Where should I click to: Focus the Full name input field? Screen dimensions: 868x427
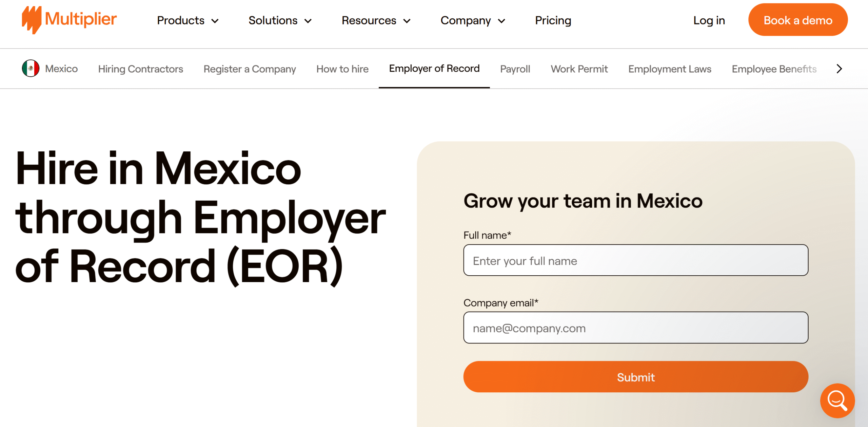click(x=636, y=260)
